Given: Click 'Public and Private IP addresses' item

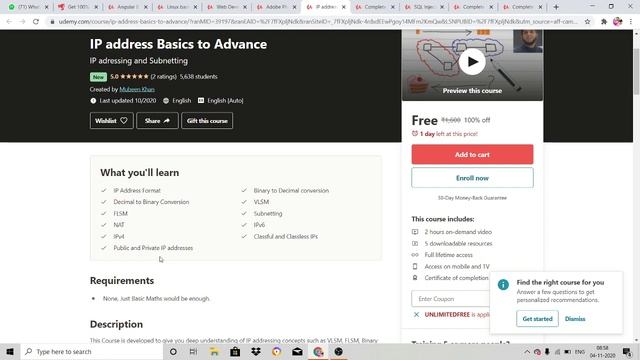Looking at the screenshot, I should (x=153, y=248).
